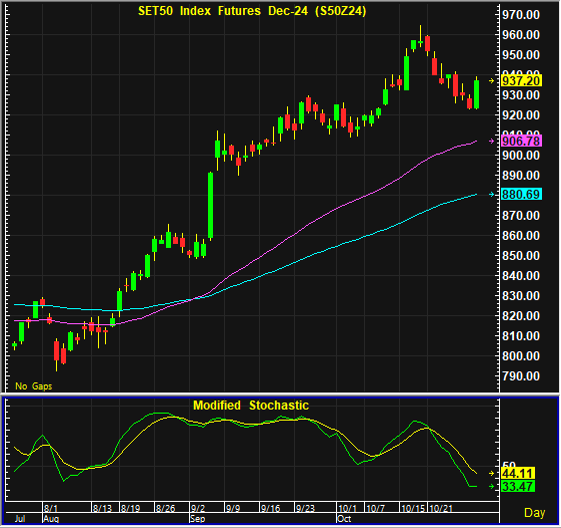Click the Oct month label on time axis
This screenshot has height=528, width=561.
[x=344, y=519]
